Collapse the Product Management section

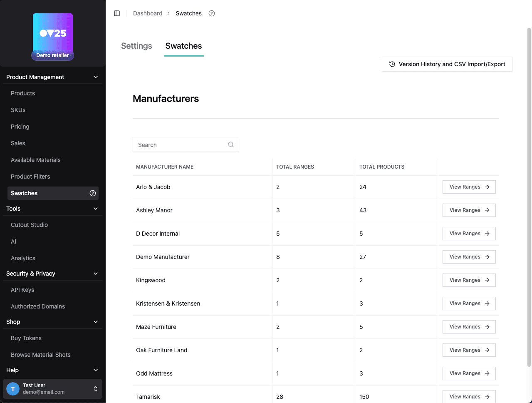pos(96,77)
